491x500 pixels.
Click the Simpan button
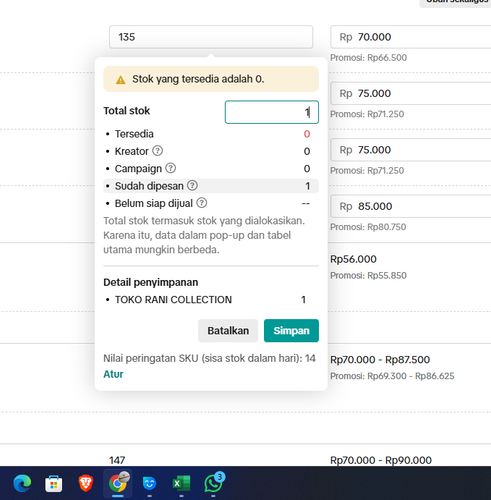tap(291, 331)
